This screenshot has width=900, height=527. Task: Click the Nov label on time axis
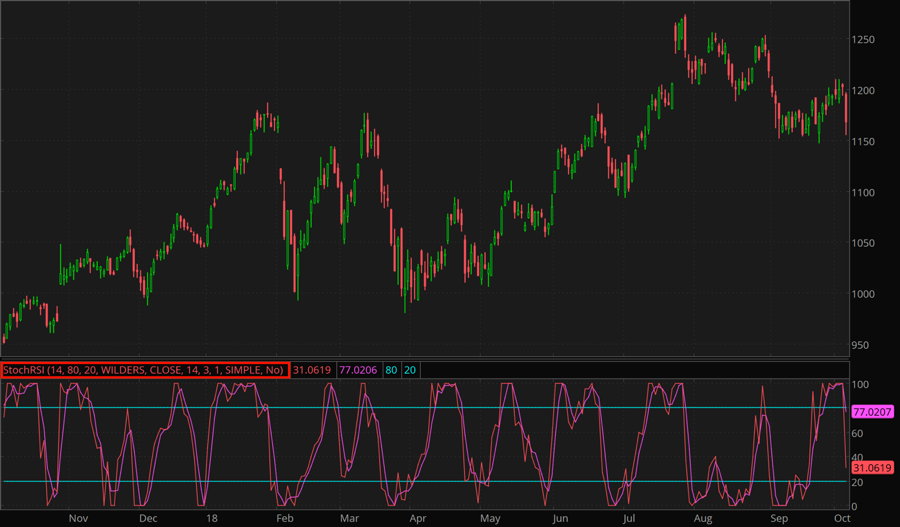79,519
